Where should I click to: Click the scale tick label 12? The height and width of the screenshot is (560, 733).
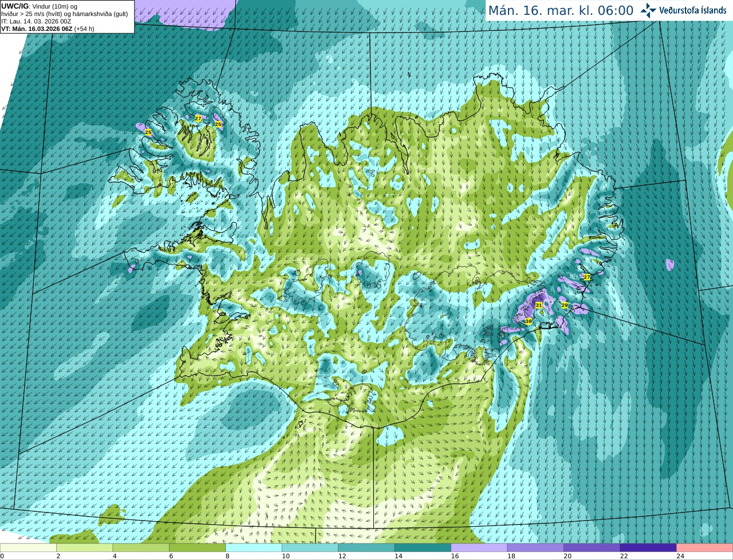tap(342, 556)
